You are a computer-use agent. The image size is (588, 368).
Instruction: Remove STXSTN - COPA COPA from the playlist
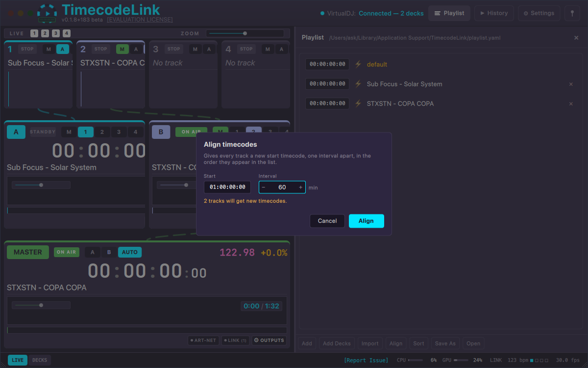(571, 104)
